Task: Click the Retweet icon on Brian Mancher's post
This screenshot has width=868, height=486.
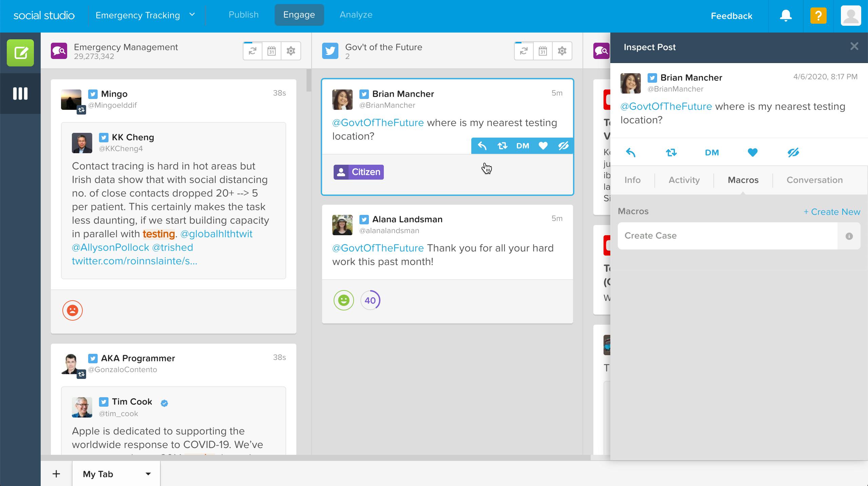Action: 502,145
